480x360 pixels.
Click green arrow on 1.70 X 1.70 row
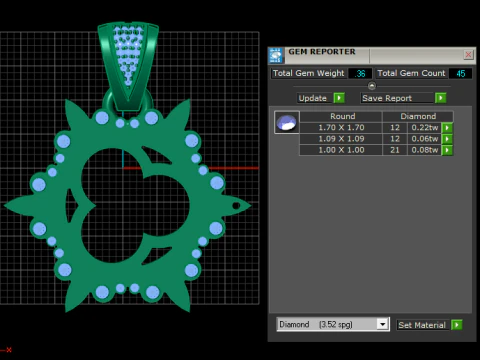pos(447,128)
